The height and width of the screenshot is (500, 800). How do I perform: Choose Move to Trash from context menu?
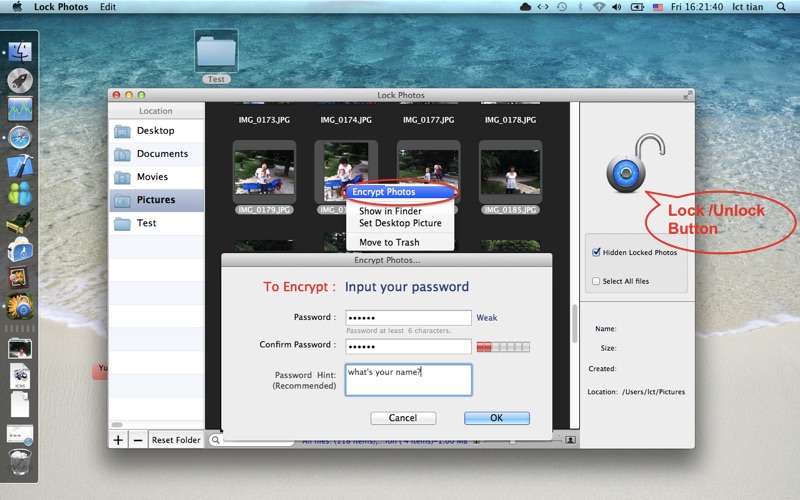[x=400, y=242]
